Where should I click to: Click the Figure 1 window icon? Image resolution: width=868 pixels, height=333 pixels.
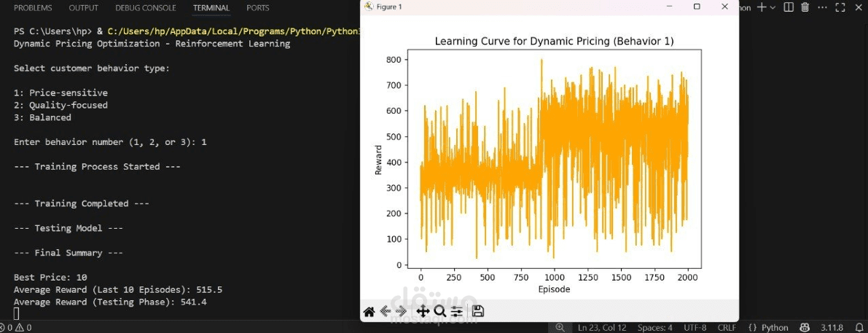pos(369,7)
